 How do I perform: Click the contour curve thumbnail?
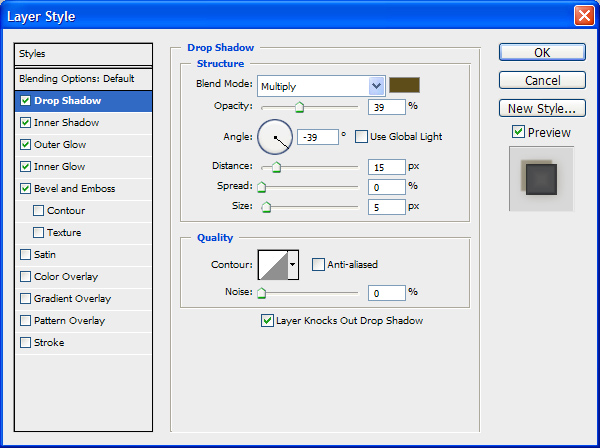click(272, 264)
